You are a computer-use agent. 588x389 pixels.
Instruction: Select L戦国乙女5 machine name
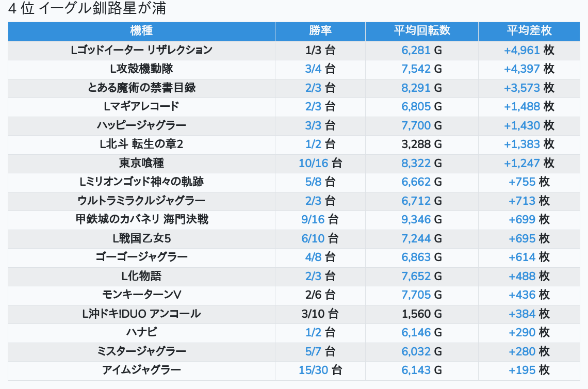pos(141,238)
